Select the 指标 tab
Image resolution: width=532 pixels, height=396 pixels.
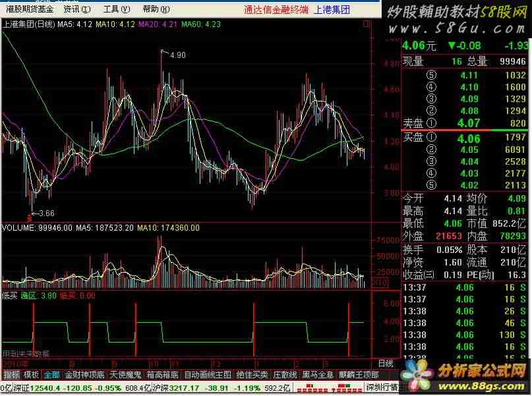(11, 375)
